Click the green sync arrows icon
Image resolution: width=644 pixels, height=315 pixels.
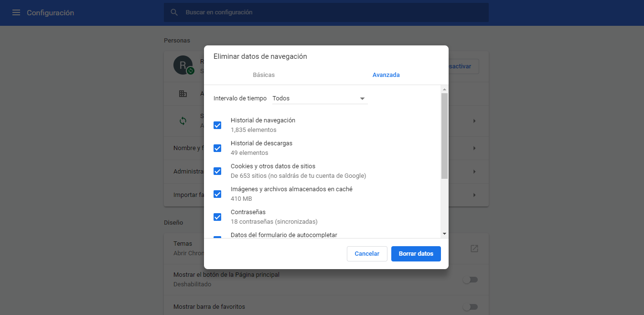pos(182,121)
